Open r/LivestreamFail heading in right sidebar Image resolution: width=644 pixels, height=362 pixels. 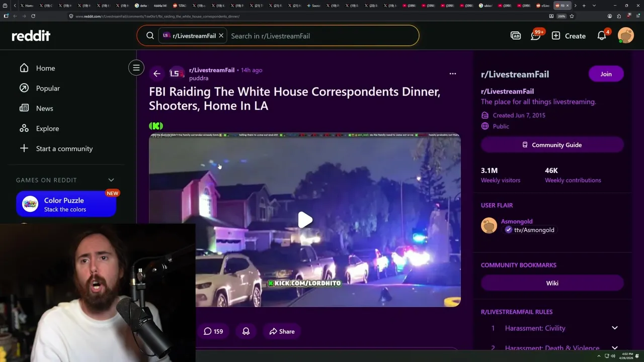tap(515, 74)
